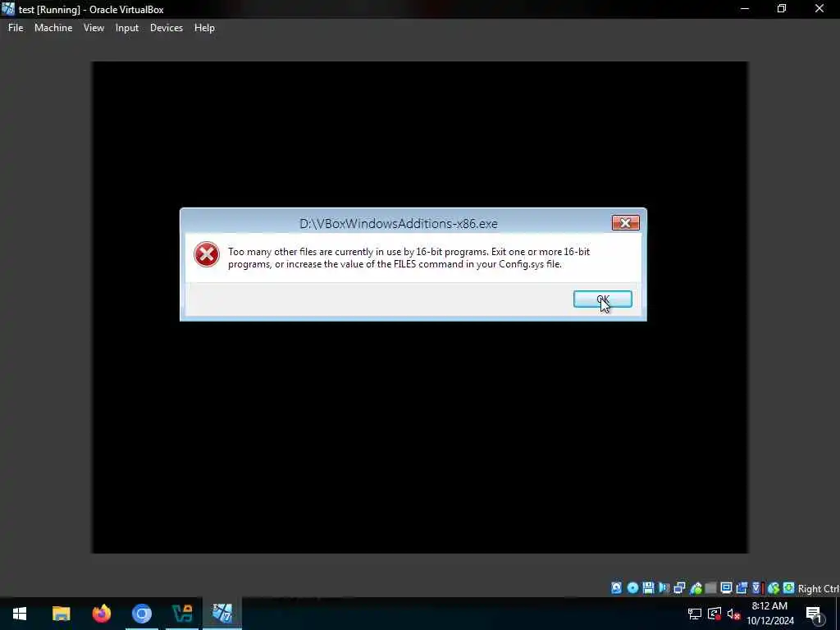Click the red error icon in dialog
The width and height of the screenshot is (840, 630).
[206, 254]
